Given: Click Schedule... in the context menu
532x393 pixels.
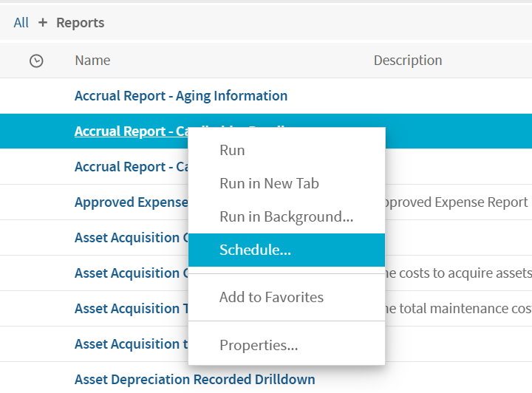Looking at the screenshot, I should 255,250.
